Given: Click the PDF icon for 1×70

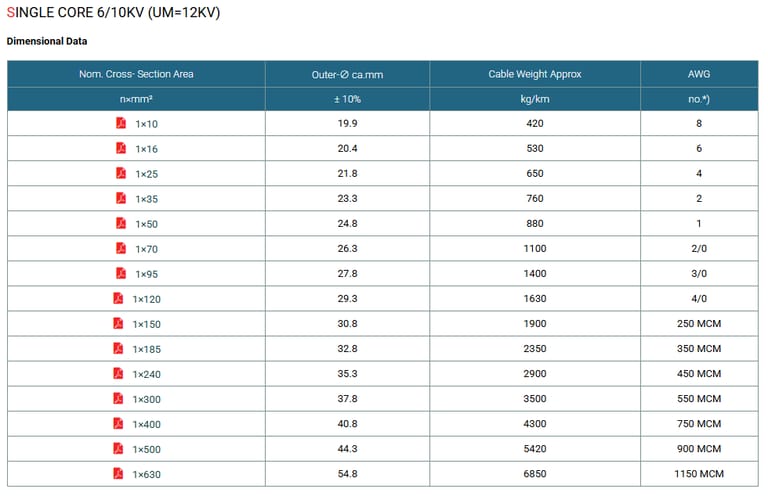Looking at the screenshot, I should [120, 248].
